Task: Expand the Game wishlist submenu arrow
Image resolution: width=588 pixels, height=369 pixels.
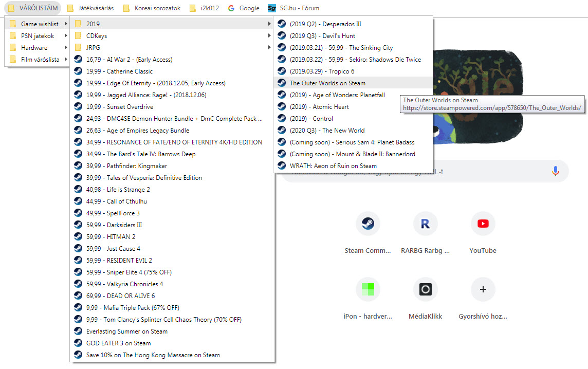Action: (66, 24)
